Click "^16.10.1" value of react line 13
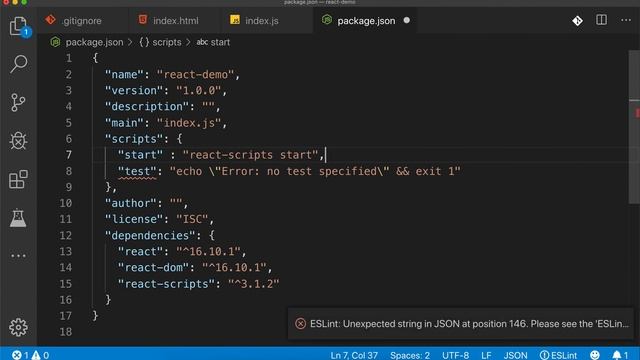The height and width of the screenshot is (360, 640). (208, 251)
